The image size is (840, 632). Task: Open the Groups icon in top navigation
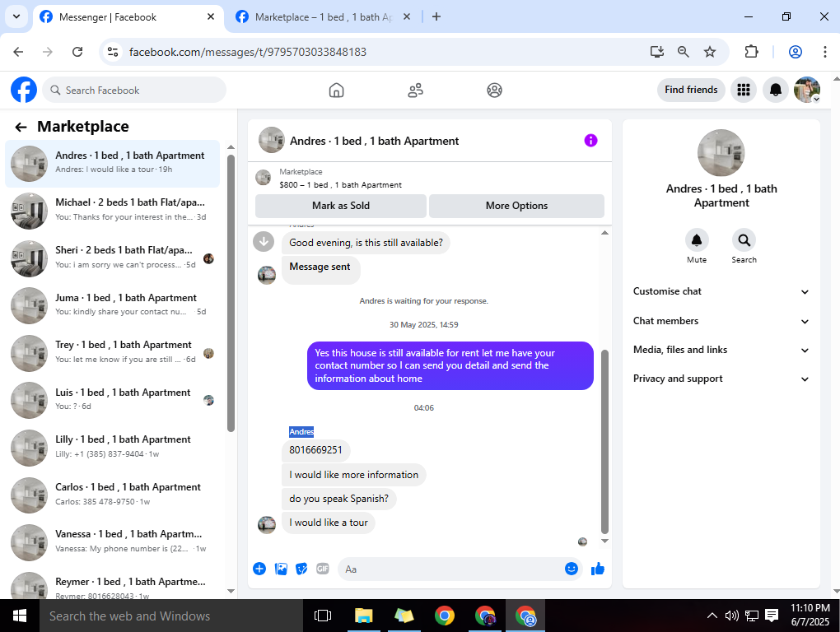tap(494, 90)
